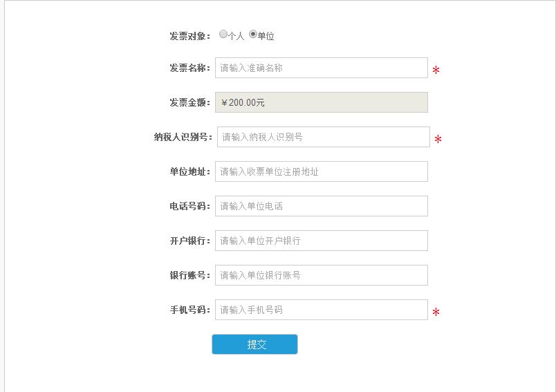Focus the 纳税人识别号 input field
This screenshot has width=556, height=392.
coord(324,137)
